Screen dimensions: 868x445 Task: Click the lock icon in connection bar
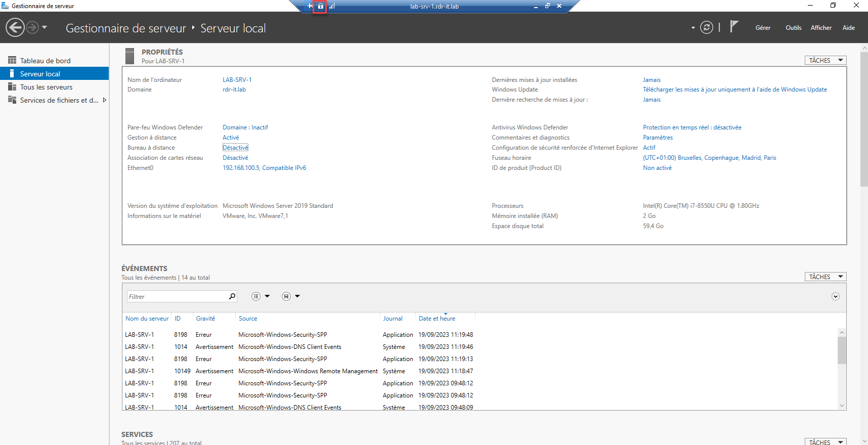click(320, 7)
